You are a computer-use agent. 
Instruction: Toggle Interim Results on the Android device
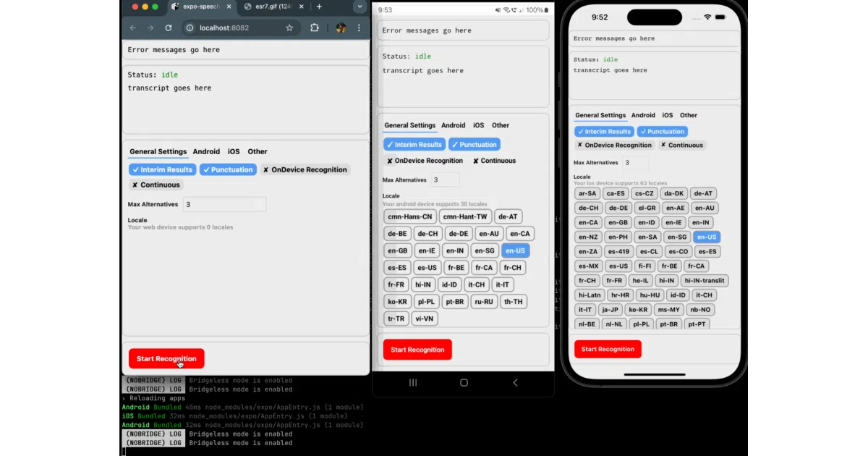point(414,144)
